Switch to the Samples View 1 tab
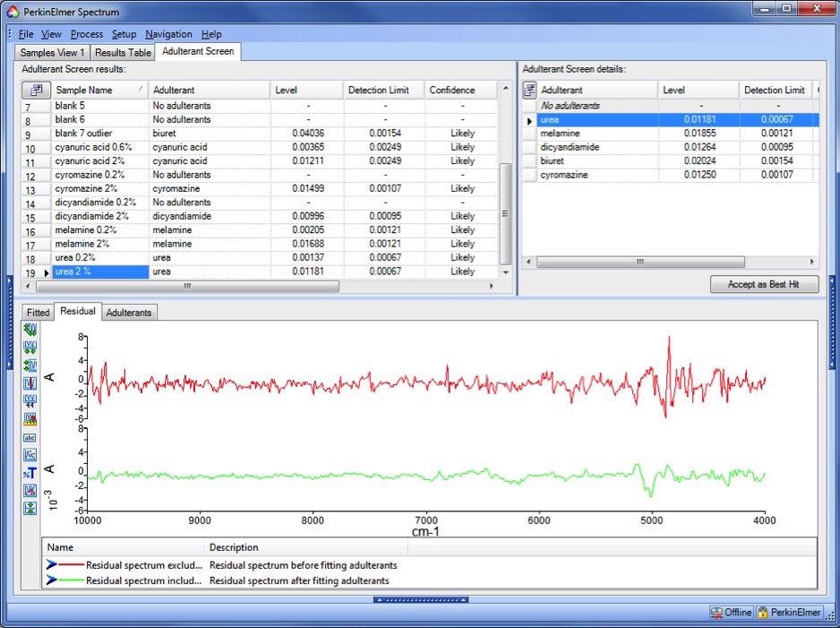840x628 pixels. pyautogui.click(x=52, y=53)
